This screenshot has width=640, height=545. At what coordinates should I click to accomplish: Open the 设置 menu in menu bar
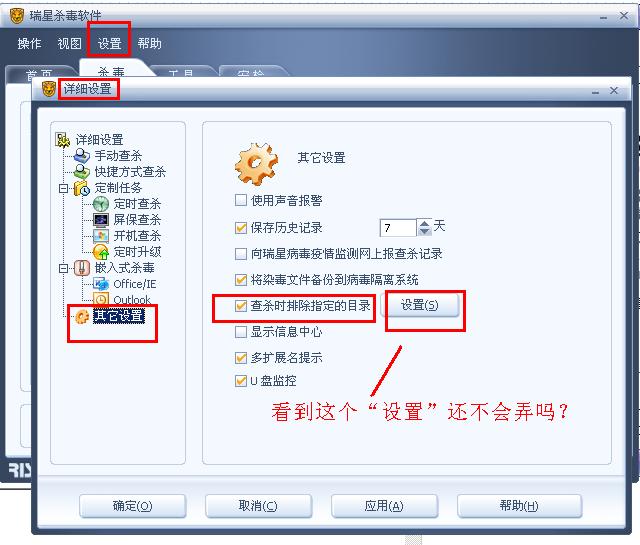click(x=109, y=43)
